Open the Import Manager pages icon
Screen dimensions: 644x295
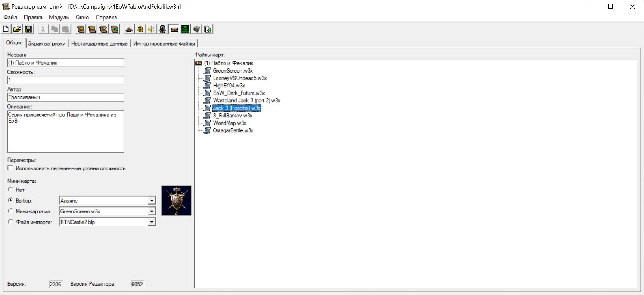coord(208,29)
